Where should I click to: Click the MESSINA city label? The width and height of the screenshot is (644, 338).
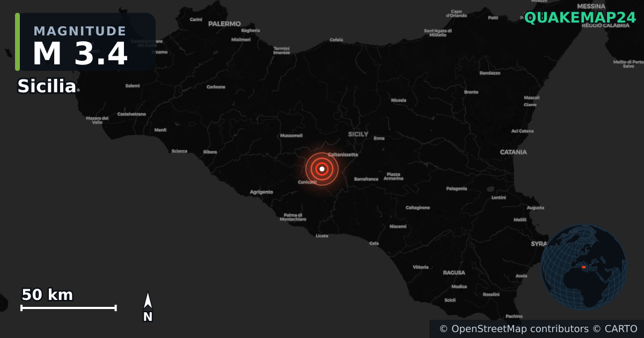[x=591, y=6]
